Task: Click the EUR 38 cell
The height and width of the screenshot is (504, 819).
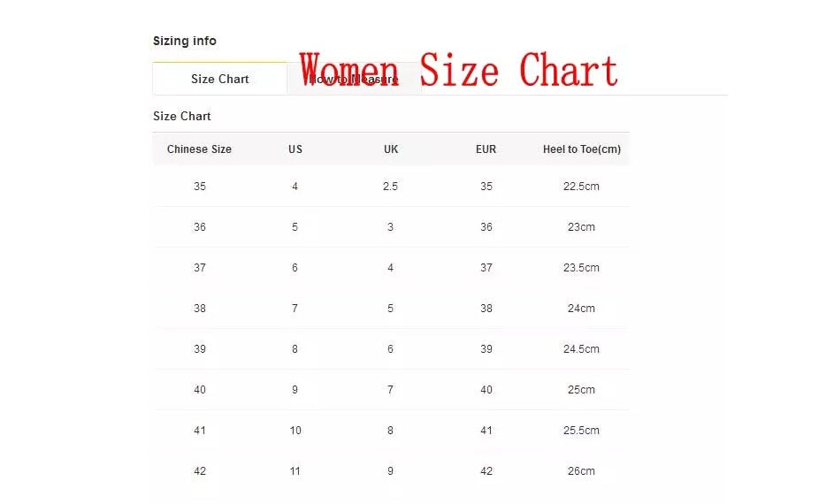Action: click(x=486, y=309)
